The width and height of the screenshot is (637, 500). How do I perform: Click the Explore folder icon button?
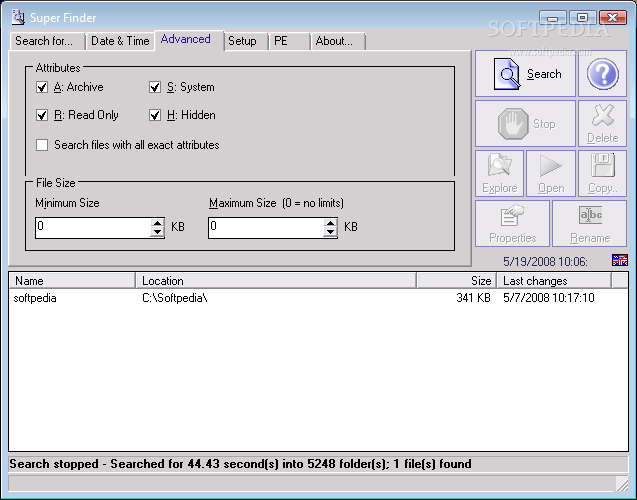500,173
